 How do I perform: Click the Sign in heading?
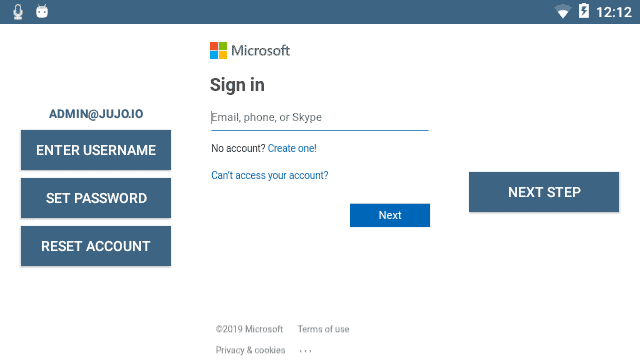click(237, 85)
